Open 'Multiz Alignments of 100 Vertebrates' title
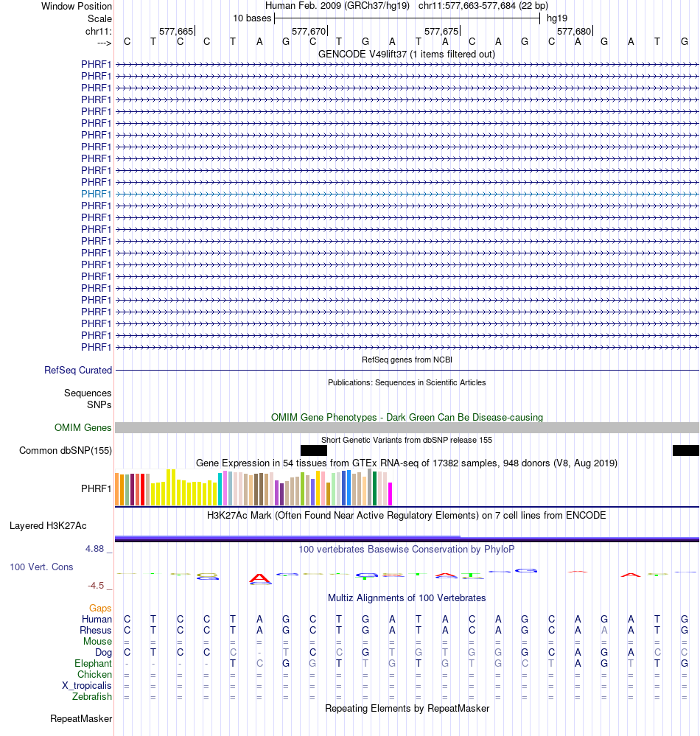The image size is (700, 736). 407,598
